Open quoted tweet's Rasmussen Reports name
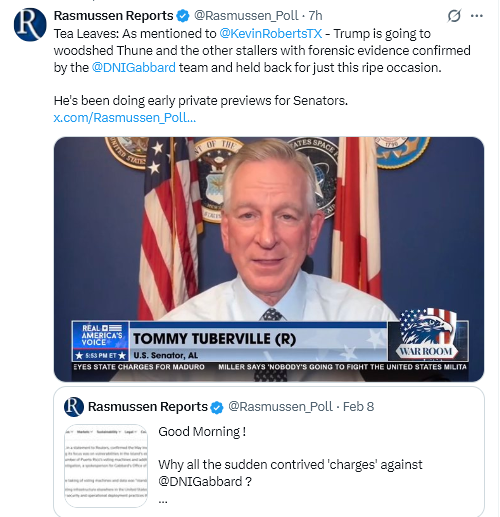 click(148, 407)
